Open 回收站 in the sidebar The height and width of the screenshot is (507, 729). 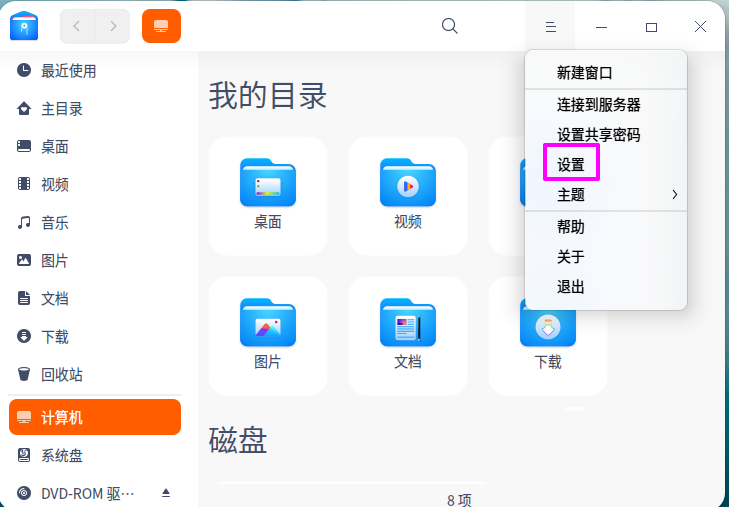click(x=95, y=375)
